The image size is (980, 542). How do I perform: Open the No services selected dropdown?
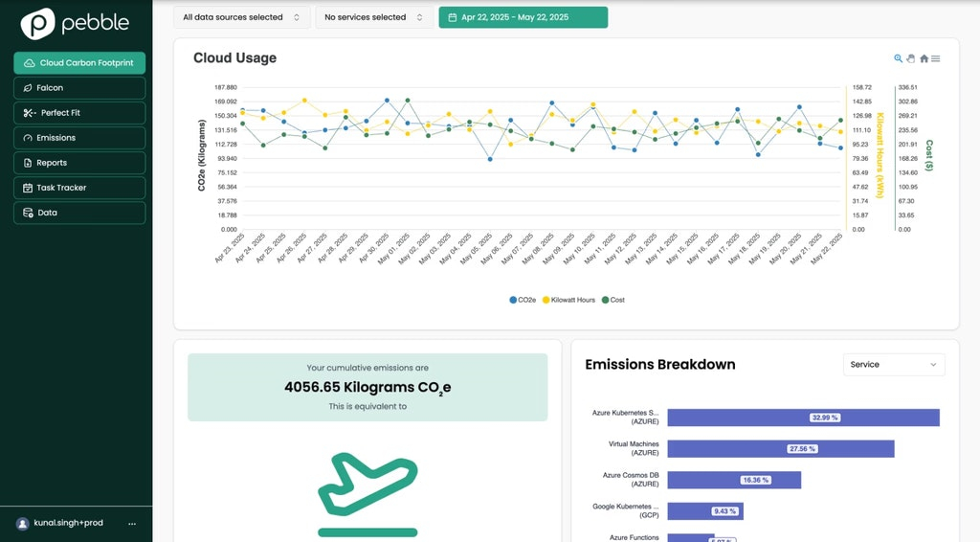pos(374,17)
